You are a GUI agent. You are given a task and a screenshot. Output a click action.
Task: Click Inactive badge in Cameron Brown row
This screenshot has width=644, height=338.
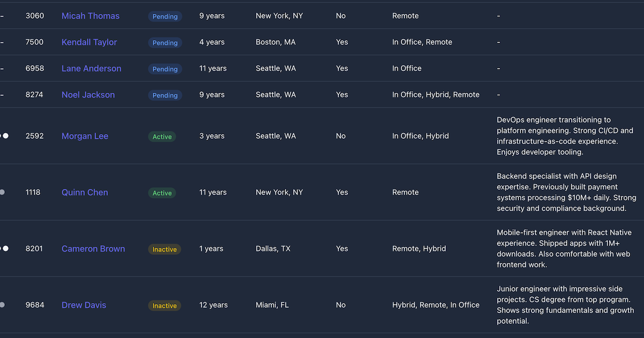pos(164,249)
